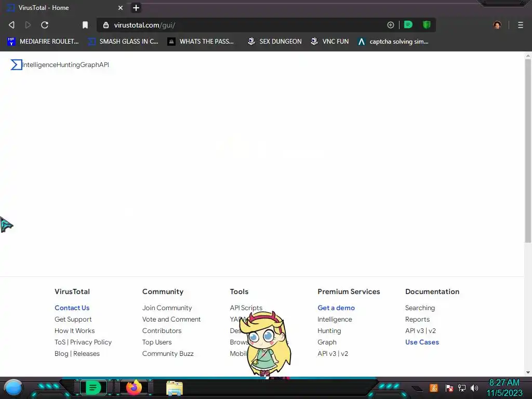Click the VirusTotal sigma logo
The image size is (532, 399).
click(x=16, y=64)
